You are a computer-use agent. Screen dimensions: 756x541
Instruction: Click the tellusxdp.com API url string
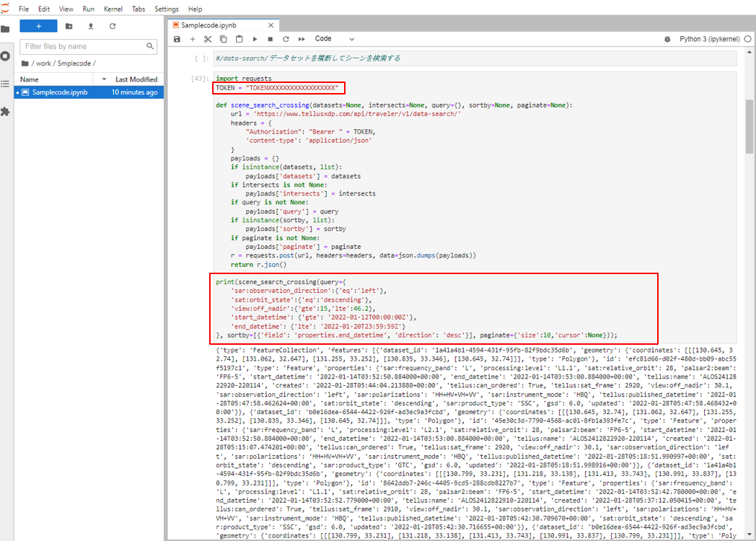(357, 114)
